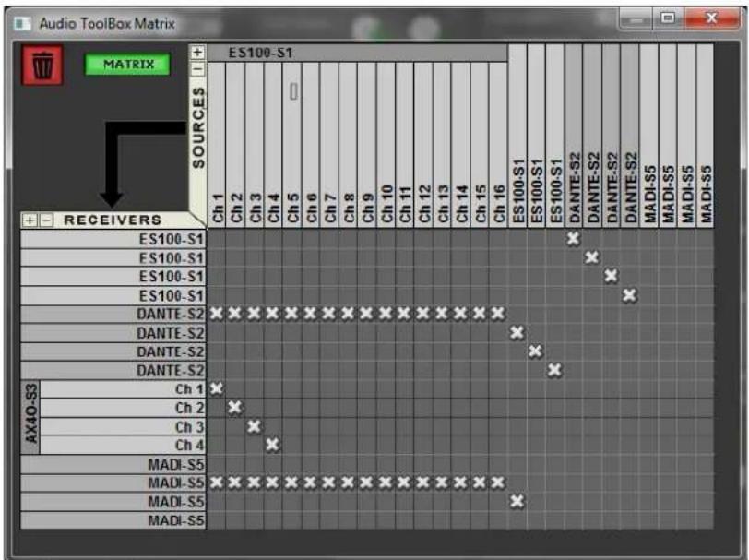Toggle the MADI-S5 row crosspoint under source Ch 12

(x=422, y=483)
